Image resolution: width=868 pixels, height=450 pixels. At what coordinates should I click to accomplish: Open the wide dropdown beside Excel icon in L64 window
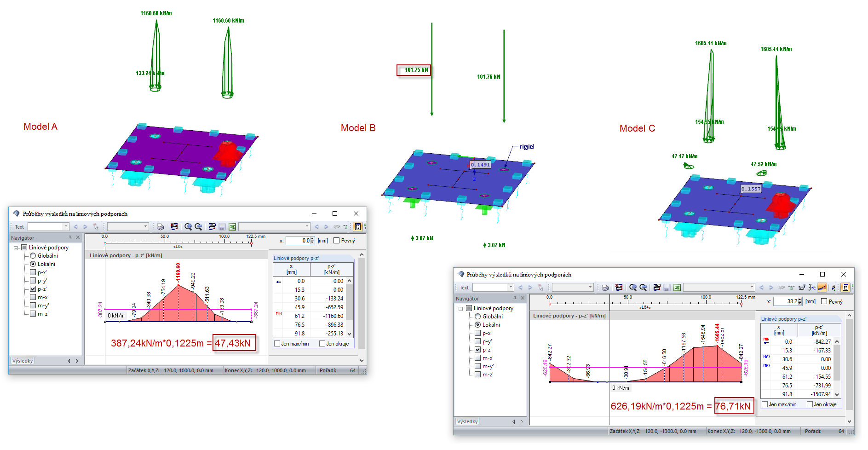point(752,288)
